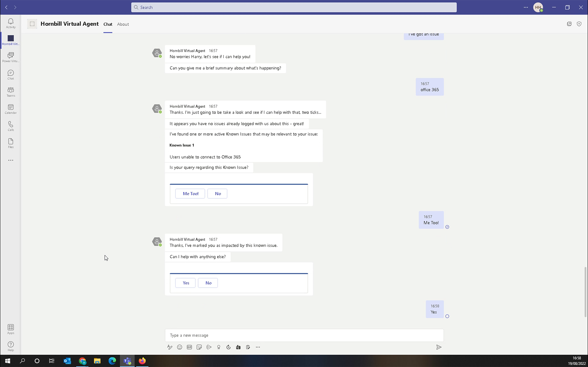Open Settings and more ellipsis in title bar

click(x=526, y=7)
